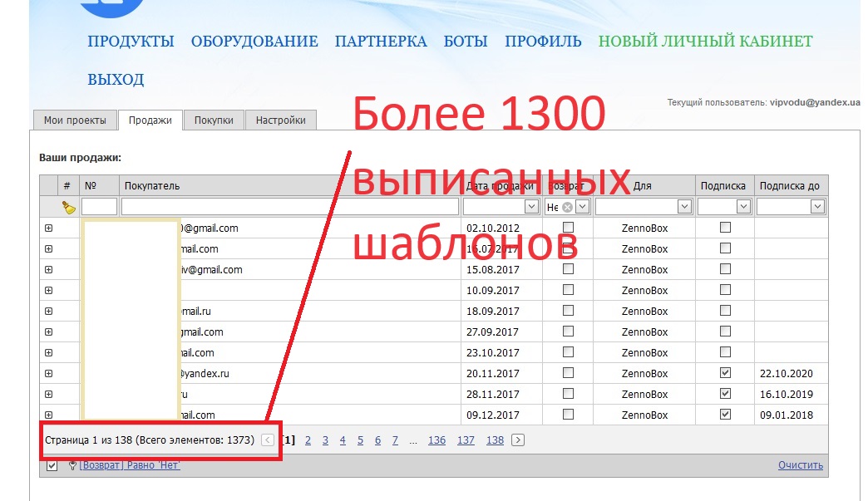The image size is (868, 501).
Task: Open НОВЫЙ ЛИЧНЫЙ КАБИНЕТ link
Action: (x=706, y=42)
